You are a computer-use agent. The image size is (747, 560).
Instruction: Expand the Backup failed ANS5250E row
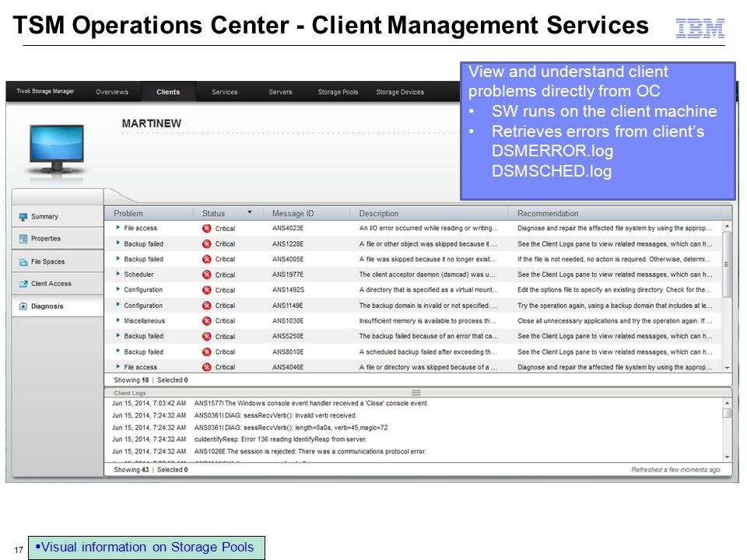click(117, 336)
